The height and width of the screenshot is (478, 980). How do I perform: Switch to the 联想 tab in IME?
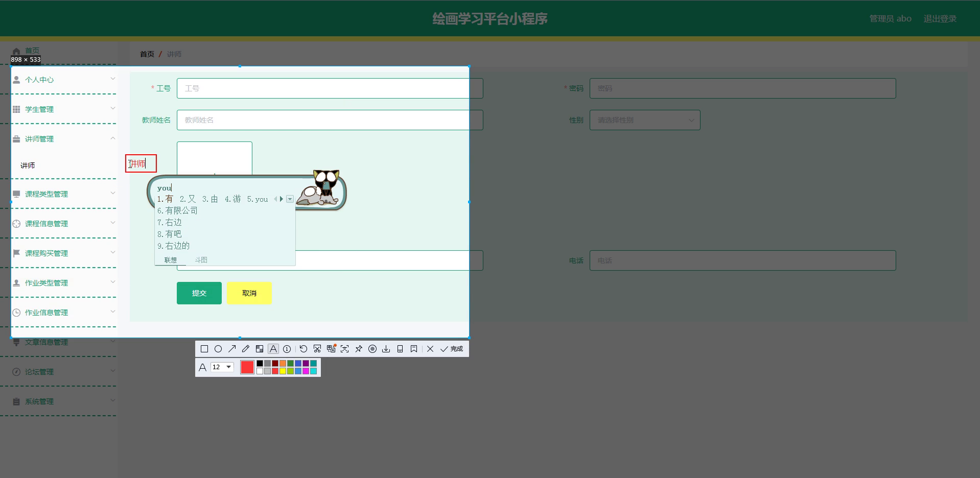(x=171, y=260)
